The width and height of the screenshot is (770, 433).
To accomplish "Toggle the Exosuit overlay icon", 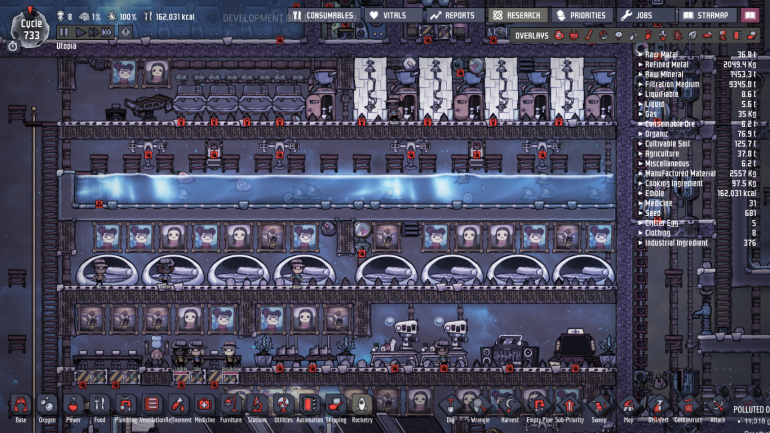I will 722,35.
